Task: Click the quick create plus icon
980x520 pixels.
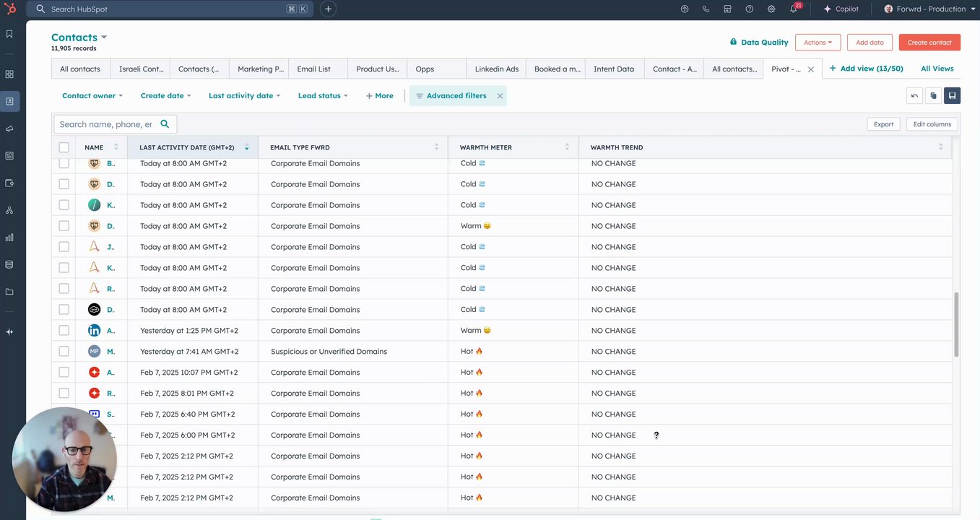Action: pos(328,9)
